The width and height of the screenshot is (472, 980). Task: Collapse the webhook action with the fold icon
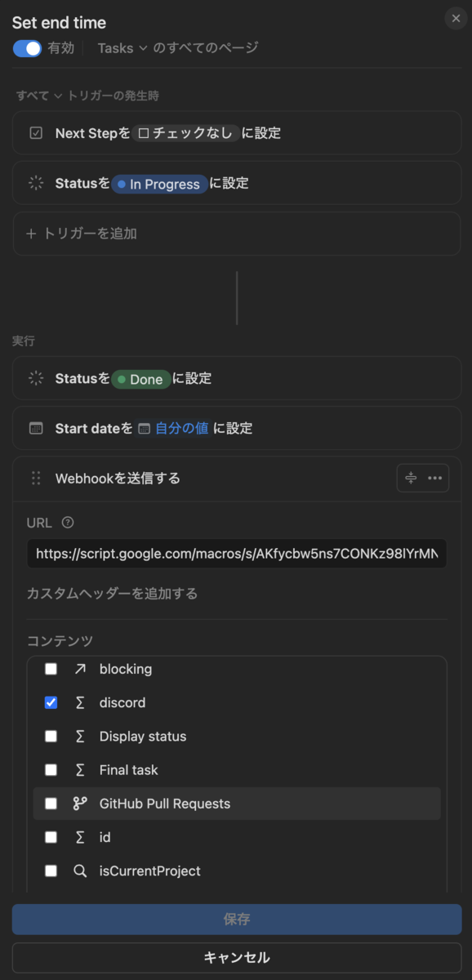(411, 479)
